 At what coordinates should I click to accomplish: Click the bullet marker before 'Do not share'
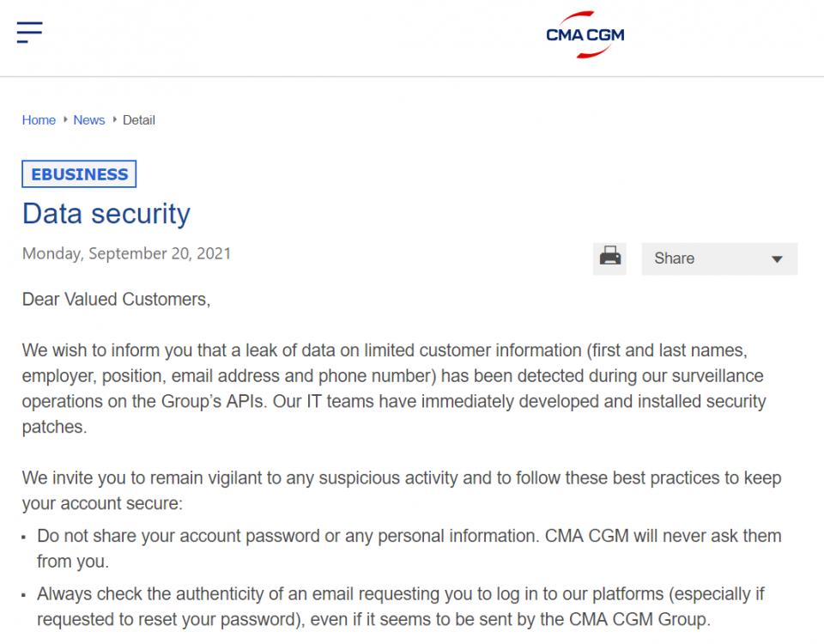24,538
